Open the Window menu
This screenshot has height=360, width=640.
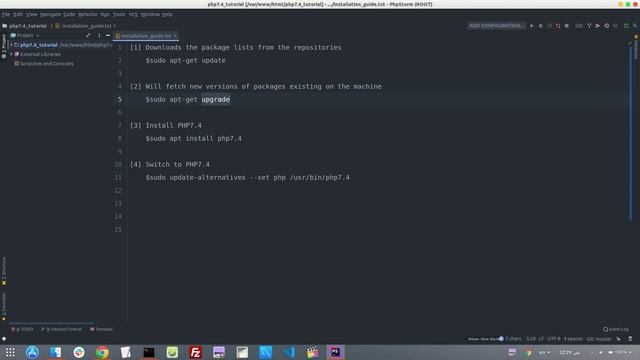point(150,14)
